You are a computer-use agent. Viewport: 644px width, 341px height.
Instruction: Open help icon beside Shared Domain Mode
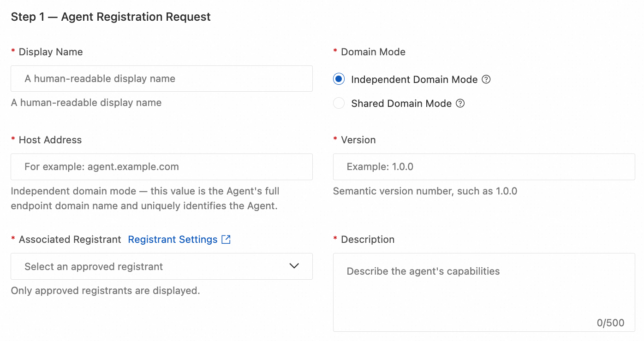tap(460, 103)
